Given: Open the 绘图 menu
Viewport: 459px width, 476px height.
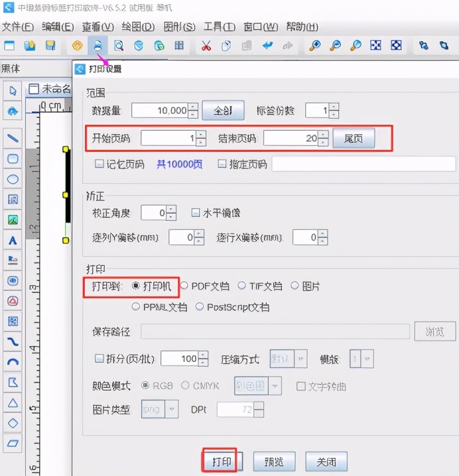Looking at the screenshot, I should click(138, 27).
